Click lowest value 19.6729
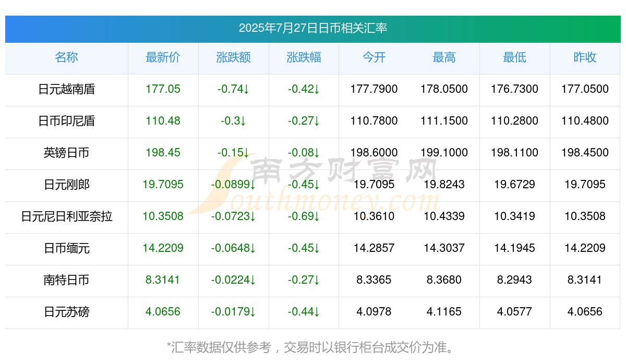Screen dimensions: 626x364 pos(515,185)
